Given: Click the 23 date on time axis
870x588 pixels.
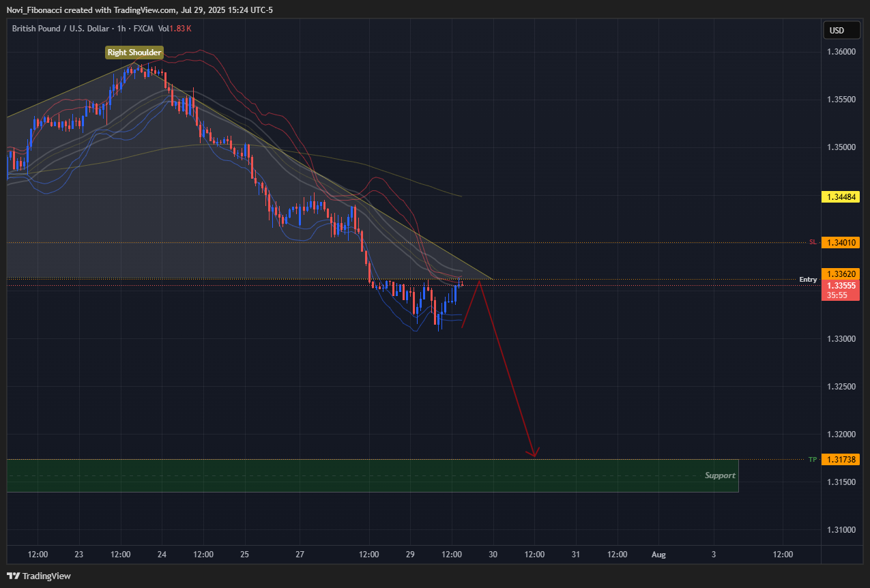Looking at the screenshot, I should click(x=79, y=555).
